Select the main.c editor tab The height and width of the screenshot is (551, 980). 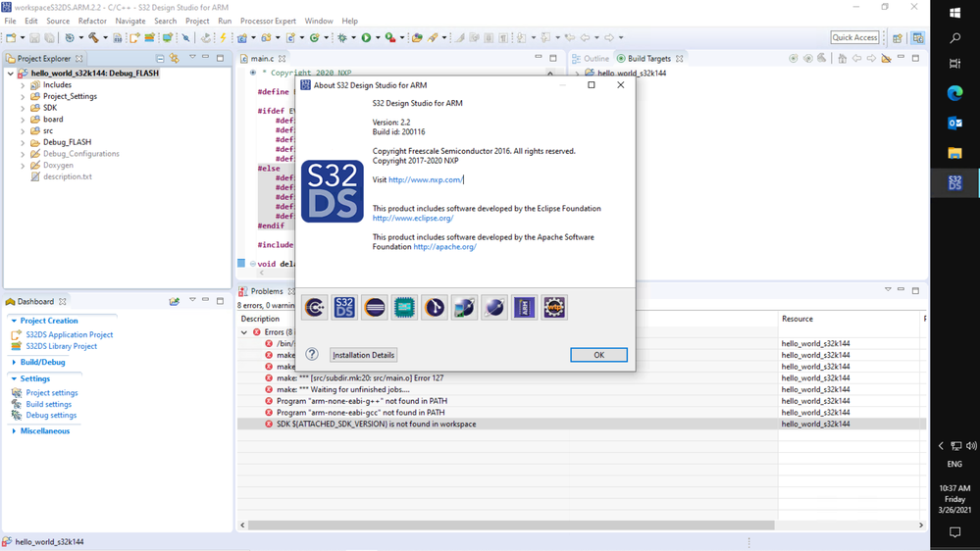pyautogui.click(x=262, y=58)
